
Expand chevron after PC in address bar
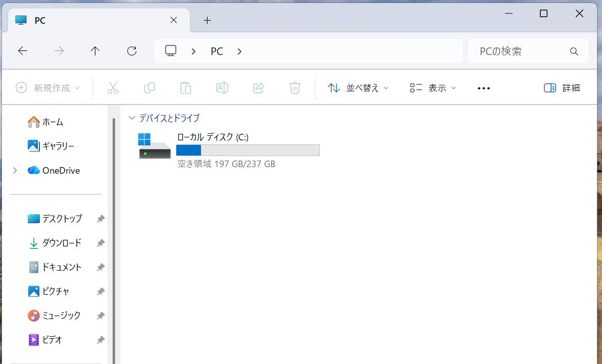point(239,51)
